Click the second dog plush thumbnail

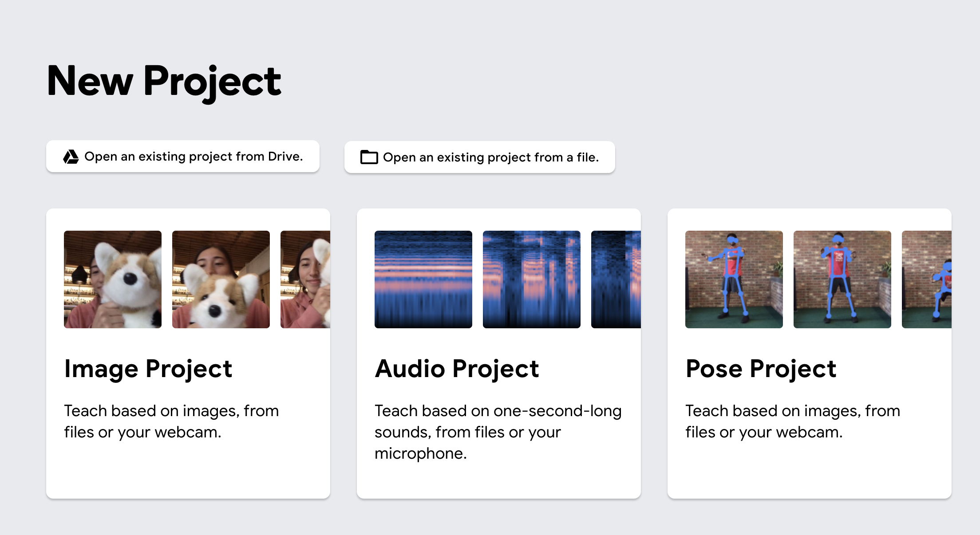click(221, 279)
